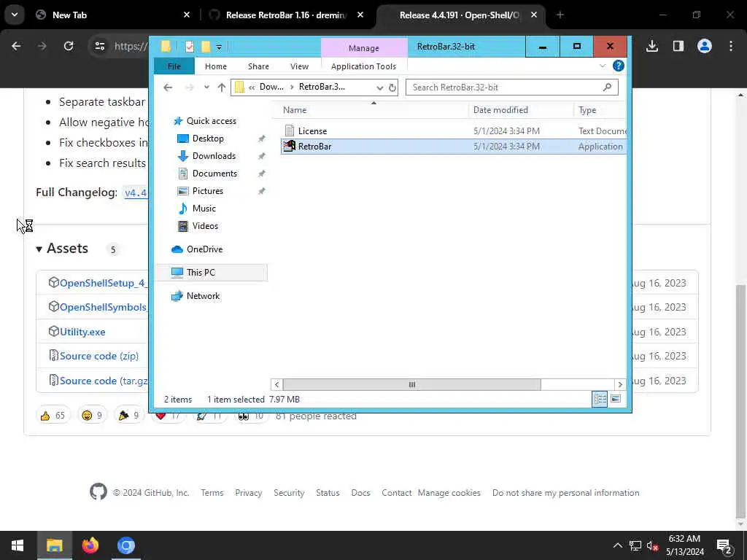Open the recent locations dropdown
Image resolution: width=747 pixels, height=560 pixels.
click(206, 87)
